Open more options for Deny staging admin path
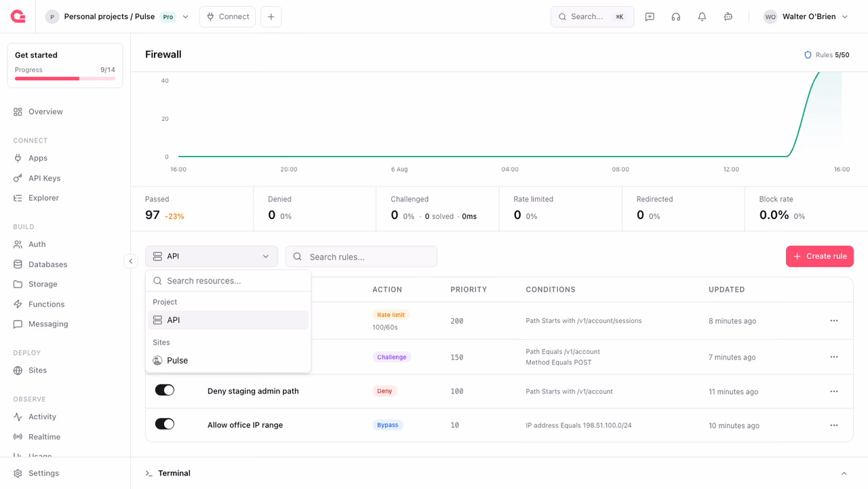 click(834, 391)
